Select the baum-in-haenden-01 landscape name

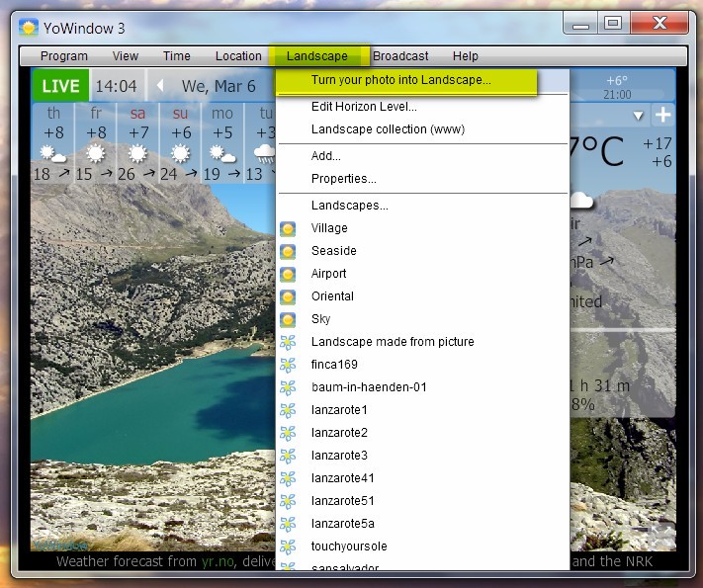(369, 387)
